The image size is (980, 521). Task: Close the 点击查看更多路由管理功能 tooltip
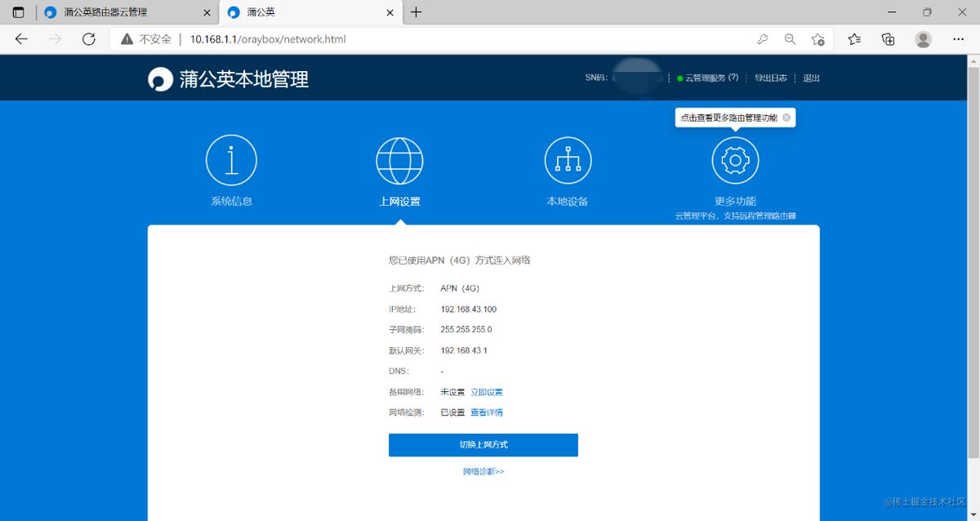pos(786,118)
